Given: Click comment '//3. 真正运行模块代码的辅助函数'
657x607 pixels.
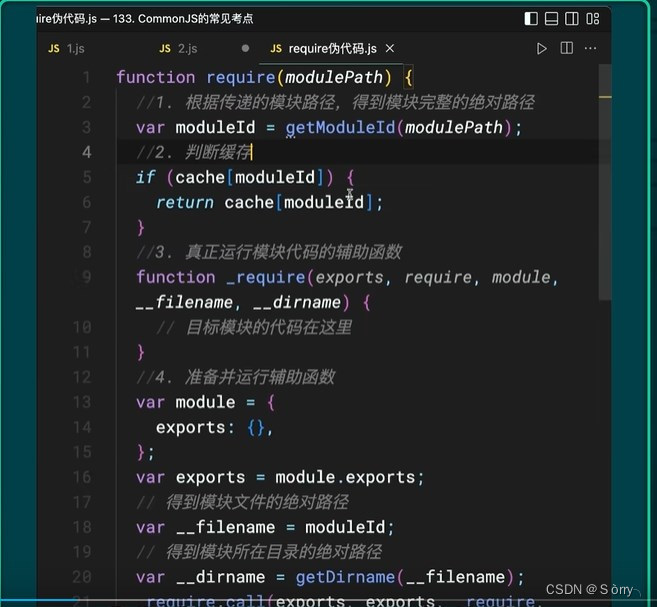Looking at the screenshot, I should click(269, 252).
